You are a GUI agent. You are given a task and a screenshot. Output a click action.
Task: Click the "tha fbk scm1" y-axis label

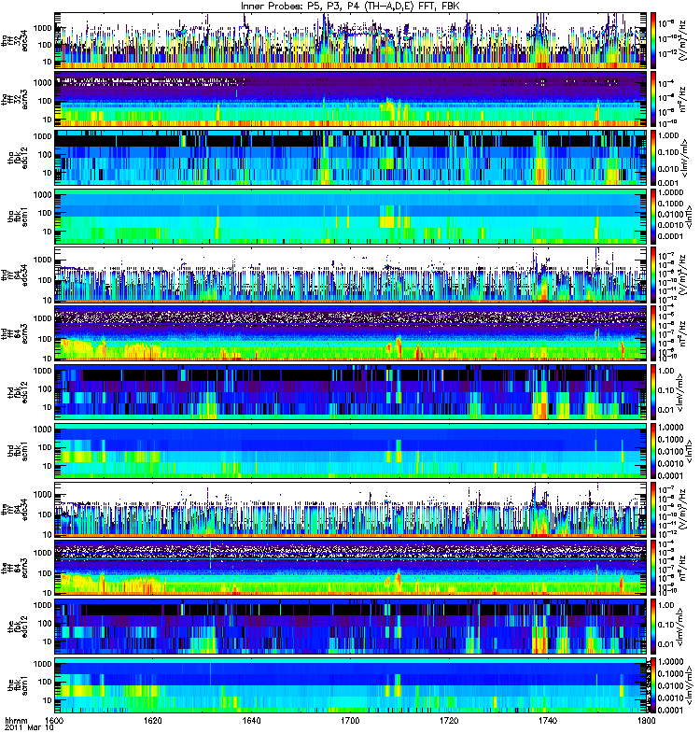point(19,217)
